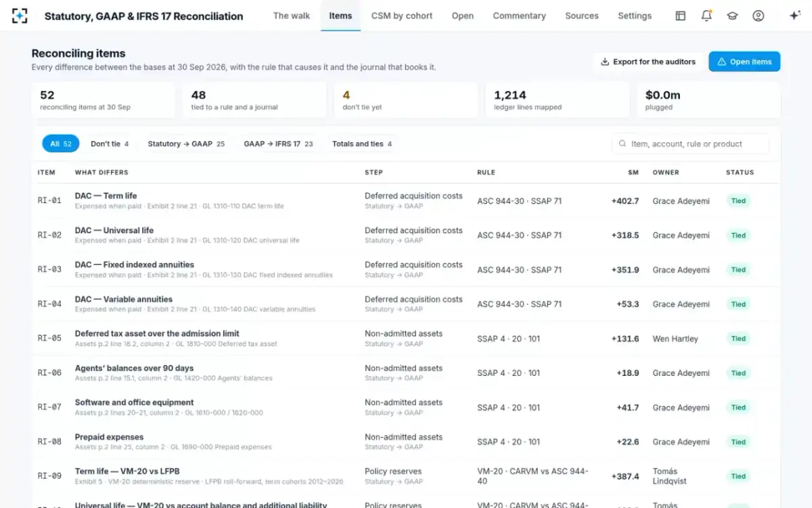Click the Tied status for RI-08
This screenshot has height=508, width=812.
[738, 442]
